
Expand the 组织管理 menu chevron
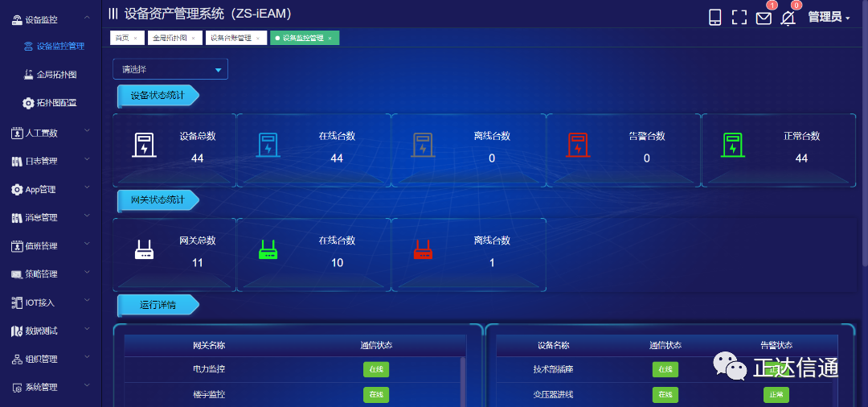click(87, 357)
